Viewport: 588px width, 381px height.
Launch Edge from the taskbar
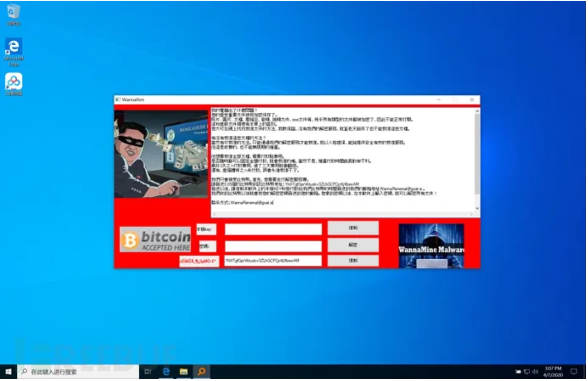point(166,371)
